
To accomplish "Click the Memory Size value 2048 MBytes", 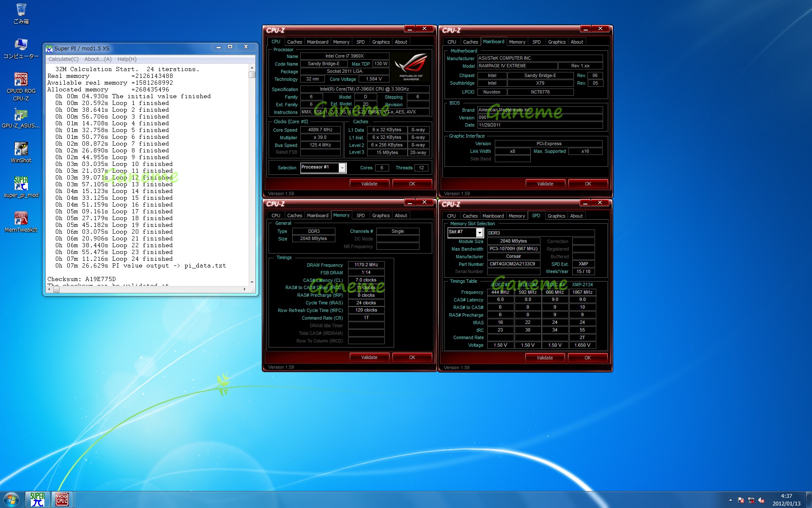I will coord(313,239).
